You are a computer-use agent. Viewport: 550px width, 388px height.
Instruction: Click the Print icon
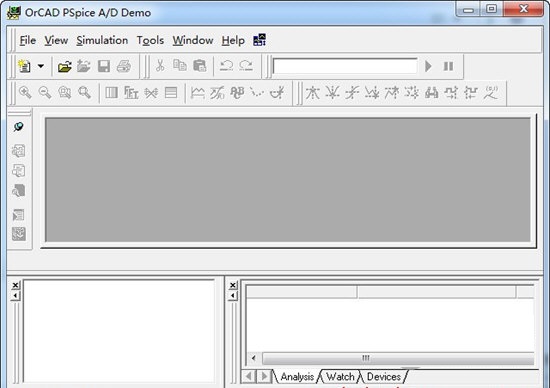(123, 66)
